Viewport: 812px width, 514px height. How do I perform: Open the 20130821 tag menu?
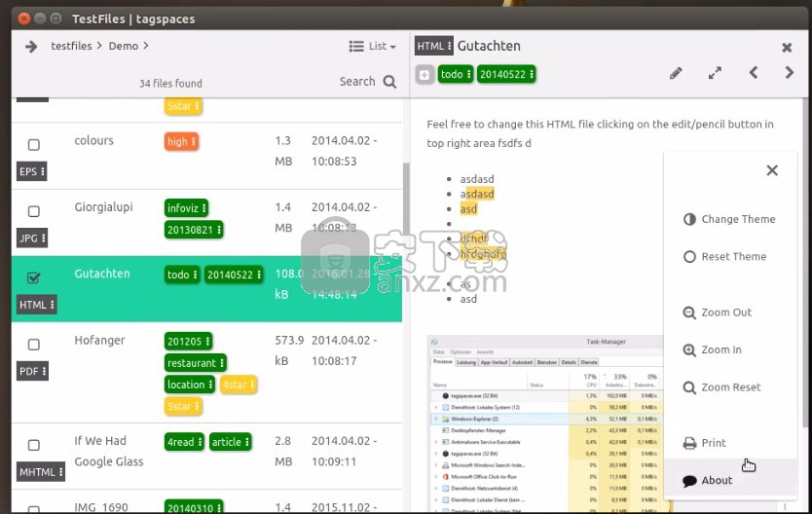pyautogui.click(x=194, y=230)
